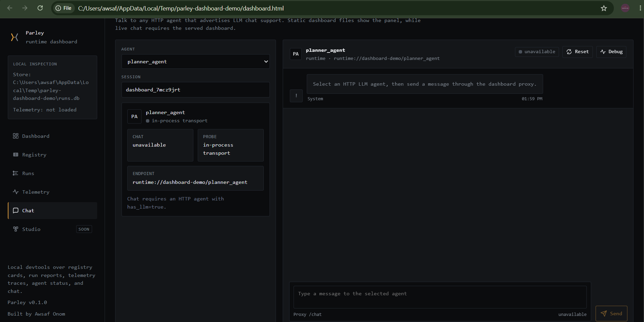This screenshot has width=644, height=322.
Task: Click the paper plane icon on Send
Action: point(604,314)
